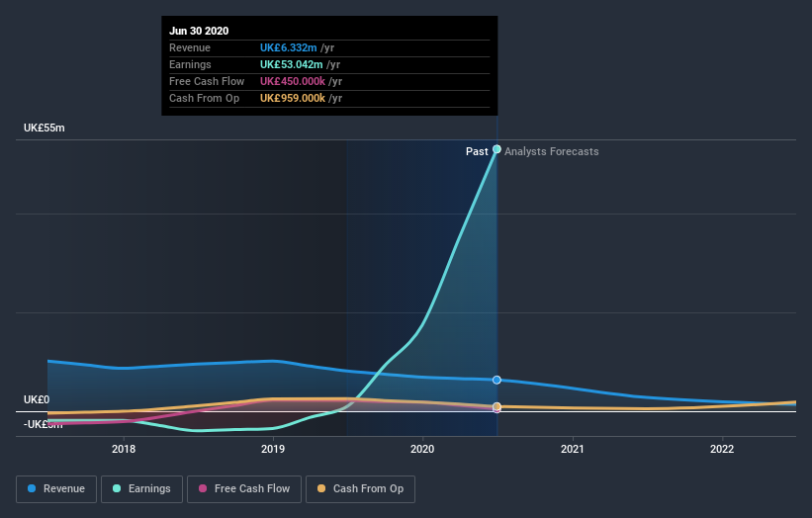Click the Cash From Op value UK£959.000k
Screen dimensions: 812x518
click(293, 98)
